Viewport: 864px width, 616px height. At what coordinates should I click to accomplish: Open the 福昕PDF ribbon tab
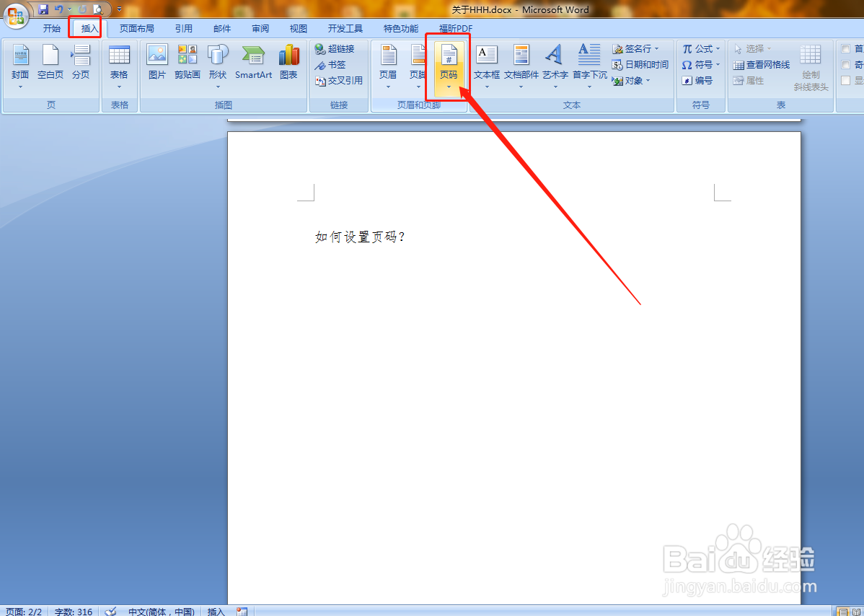click(x=454, y=28)
